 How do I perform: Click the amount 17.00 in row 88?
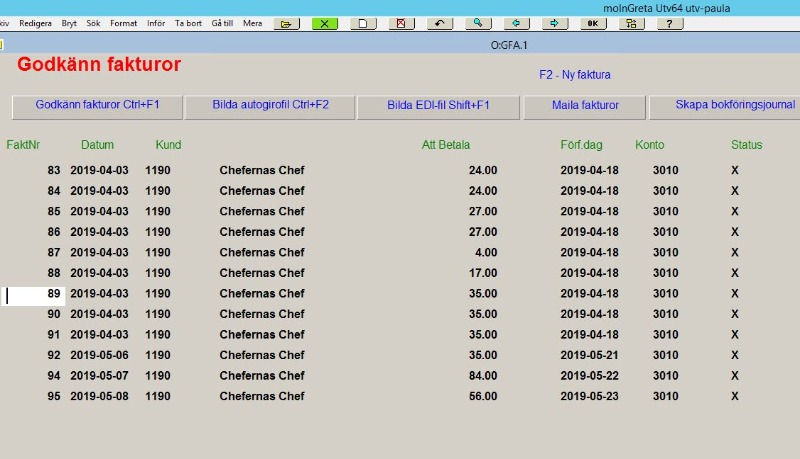483,273
